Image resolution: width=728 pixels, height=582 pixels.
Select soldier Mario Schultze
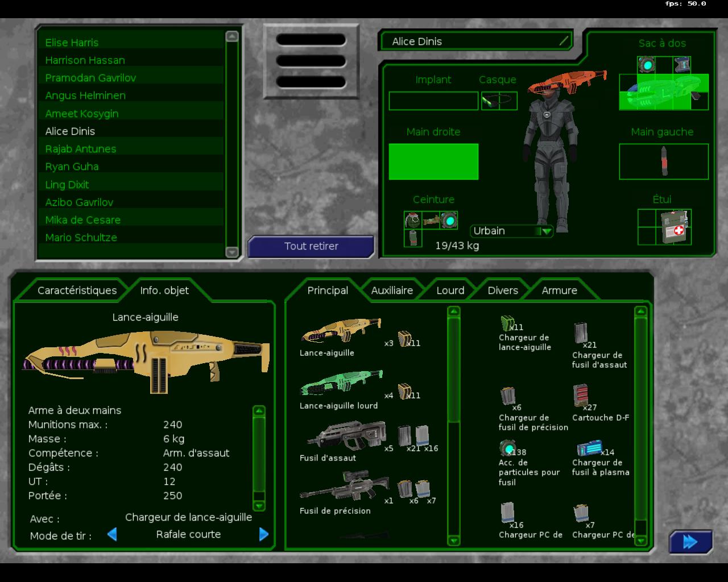click(x=131, y=238)
